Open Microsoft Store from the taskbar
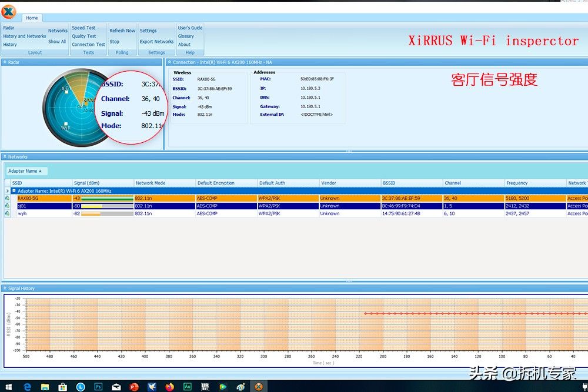Screen dimensions: 588x392 click(62, 386)
